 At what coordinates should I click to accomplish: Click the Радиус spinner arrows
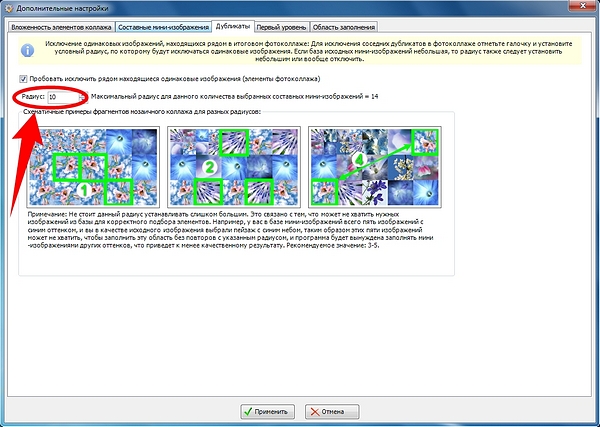coord(83,97)
